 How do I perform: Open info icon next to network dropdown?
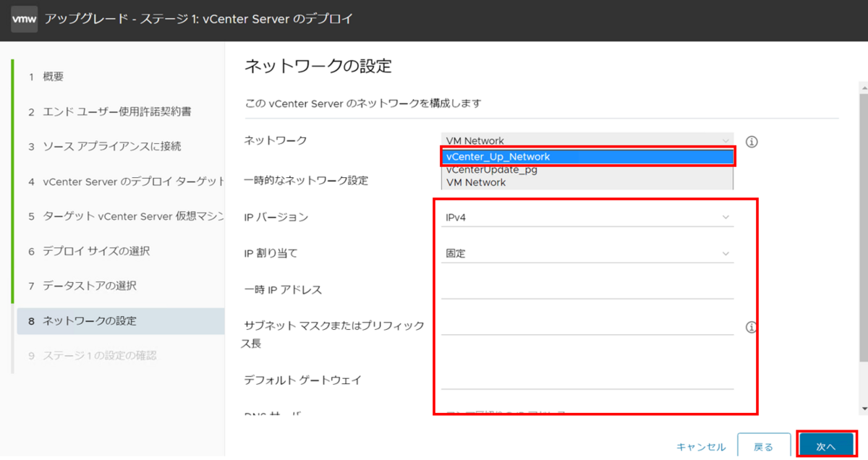pyautogui.click(x=752, y=142)
